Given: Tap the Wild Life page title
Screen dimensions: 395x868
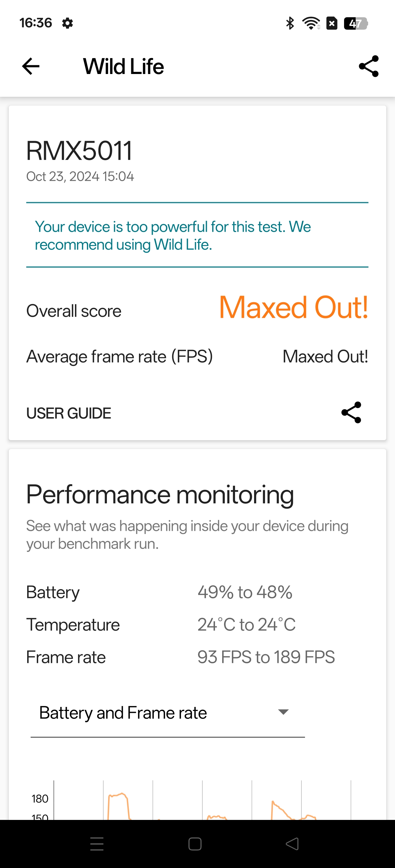Looking at the screenshot, I should click(x=123, y=67).
